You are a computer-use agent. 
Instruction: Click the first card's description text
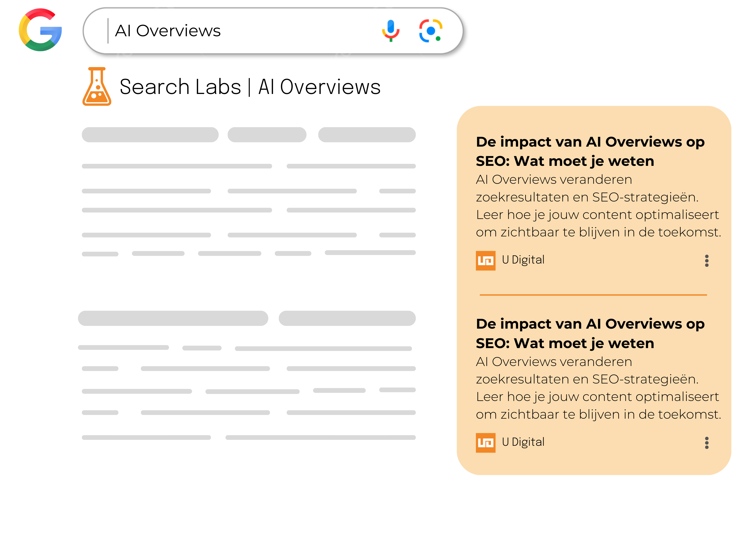coord(598,206)
